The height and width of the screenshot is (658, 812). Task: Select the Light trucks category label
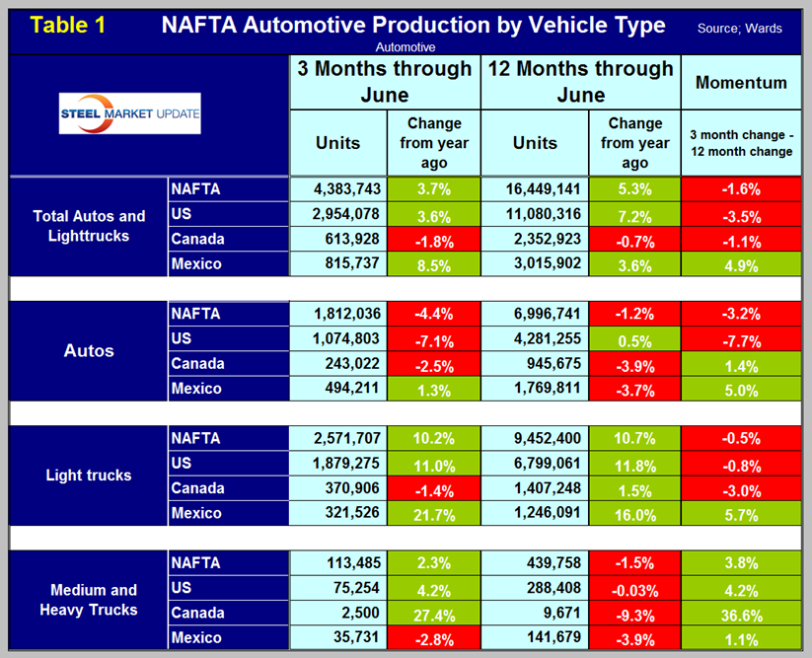[x=89, y=475]
